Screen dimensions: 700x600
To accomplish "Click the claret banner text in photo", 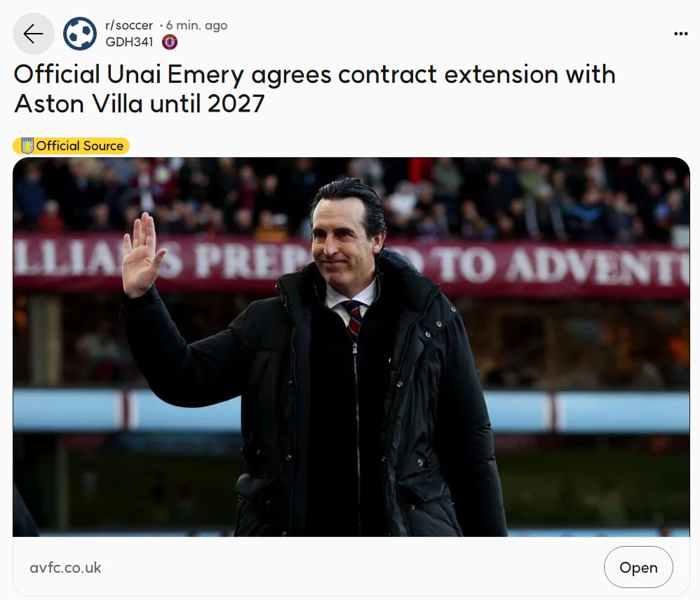I will click(x=351, y=265).
